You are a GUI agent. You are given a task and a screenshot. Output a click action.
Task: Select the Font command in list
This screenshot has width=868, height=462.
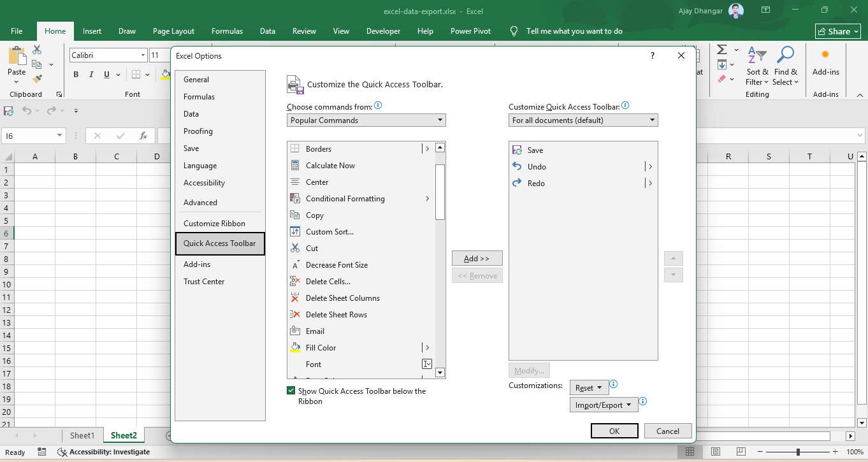(x=361, y=364)
